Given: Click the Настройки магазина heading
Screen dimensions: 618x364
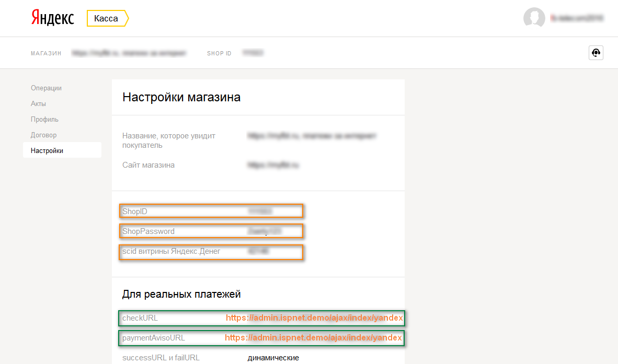Looking at the screenshot, I should click(x=181, y=97).
